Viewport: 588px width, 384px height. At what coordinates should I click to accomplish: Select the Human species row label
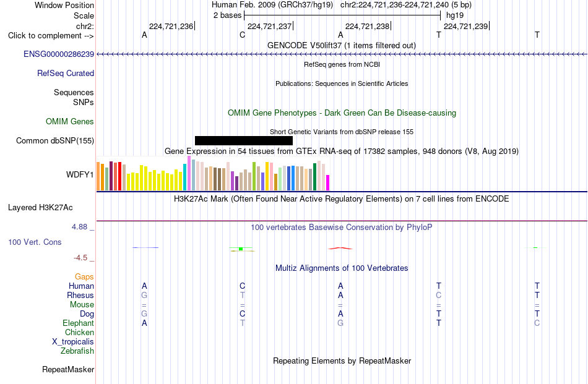click(x=81, y=286)
